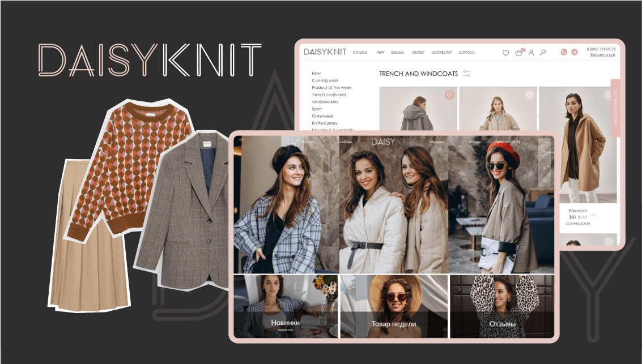Select Trench coats and windbreakers in sidebar
The width and height of the screenshot is (642, 364).
329,98
